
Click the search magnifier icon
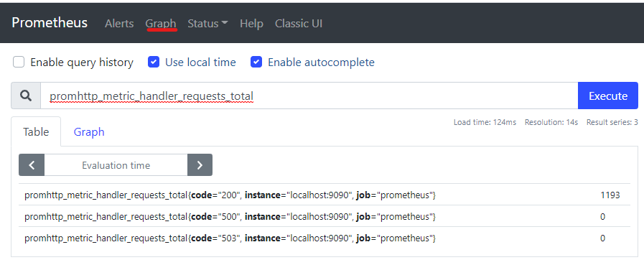click(25, 96)
